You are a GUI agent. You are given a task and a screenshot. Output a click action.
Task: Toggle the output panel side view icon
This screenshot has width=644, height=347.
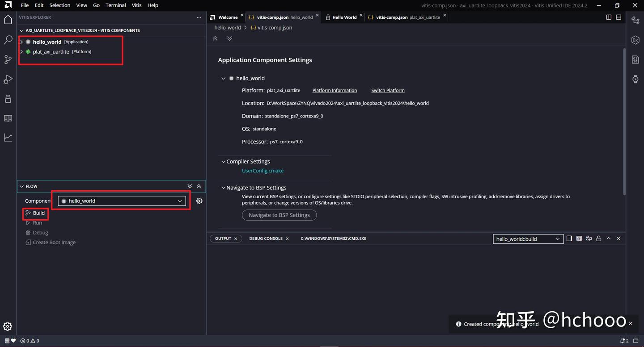pyautogui.click(x=569, y=238)
